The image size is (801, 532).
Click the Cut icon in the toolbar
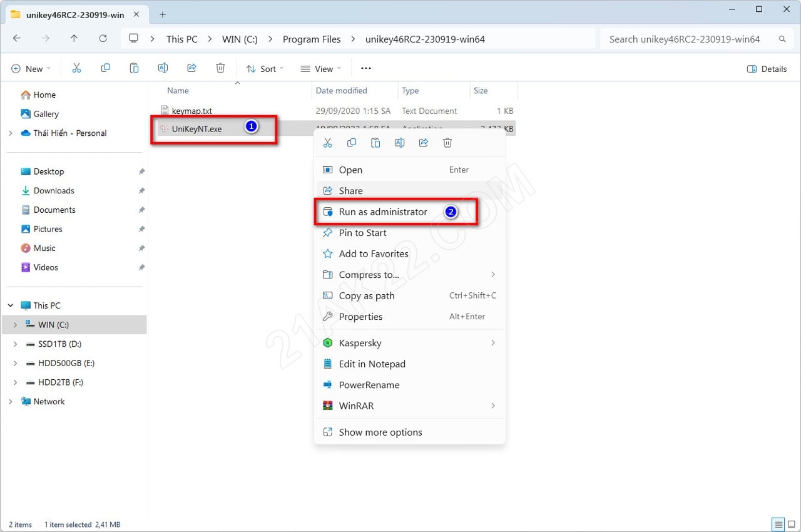coord(76,68)
